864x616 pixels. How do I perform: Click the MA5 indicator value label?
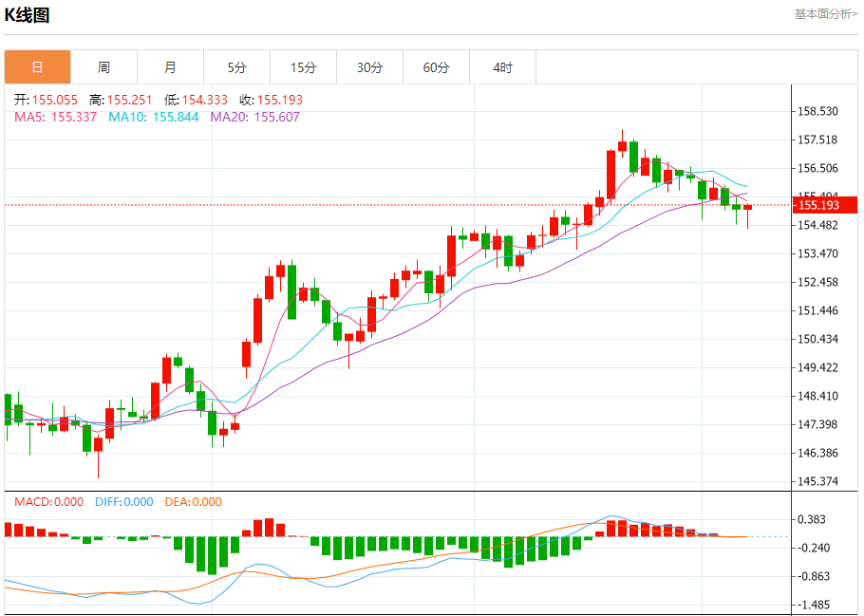coord(55,117)
